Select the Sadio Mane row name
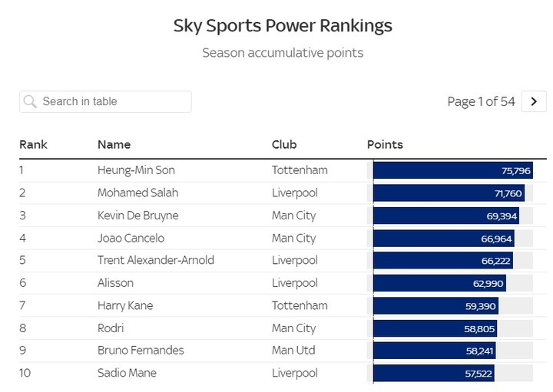553x392 pixels. [127, 374]
